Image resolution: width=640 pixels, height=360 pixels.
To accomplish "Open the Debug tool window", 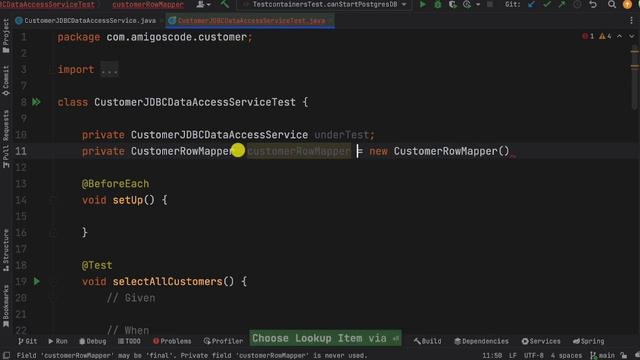I will pos(93,341).
